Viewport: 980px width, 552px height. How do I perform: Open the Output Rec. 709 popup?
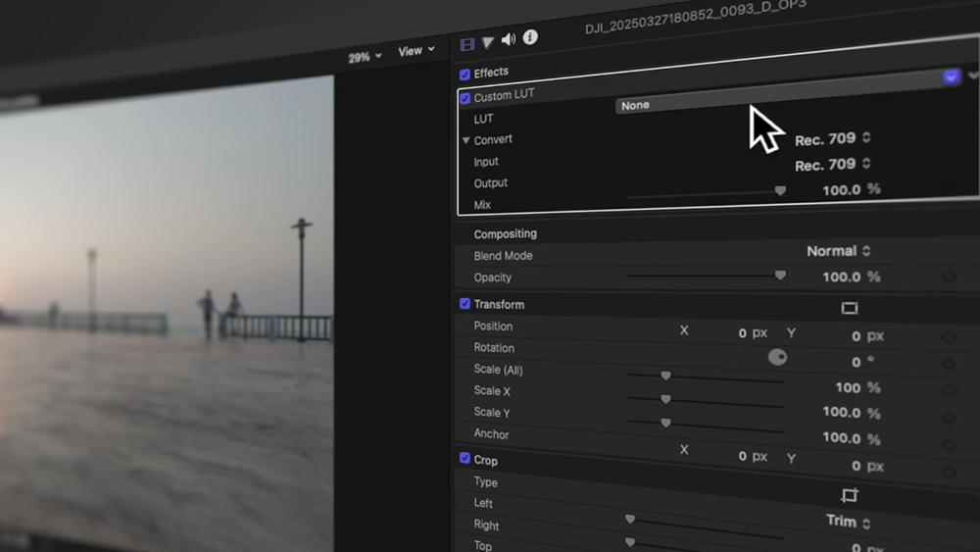[x=832, y=165]
